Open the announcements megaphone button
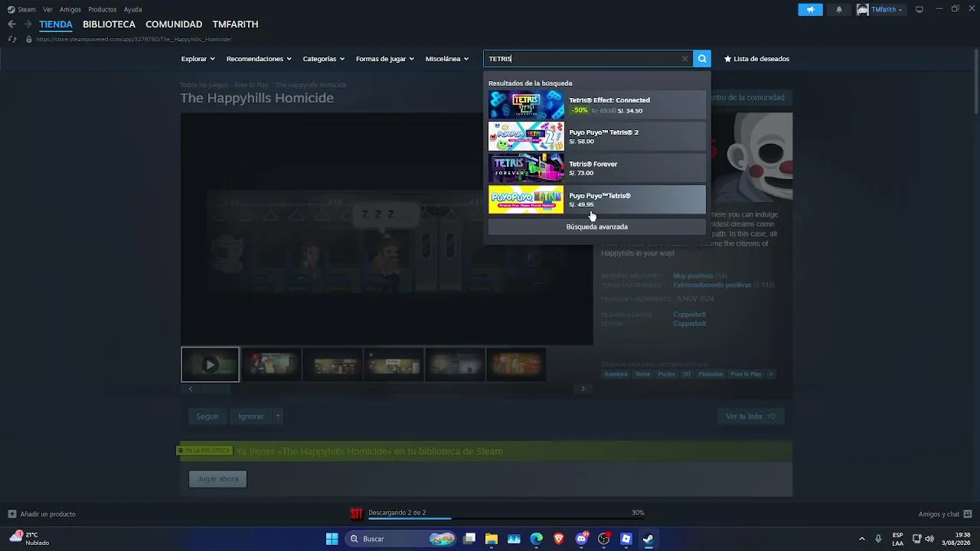Viewport: 980px width, 551px height. pyautogui.click(x=810, y=9)
